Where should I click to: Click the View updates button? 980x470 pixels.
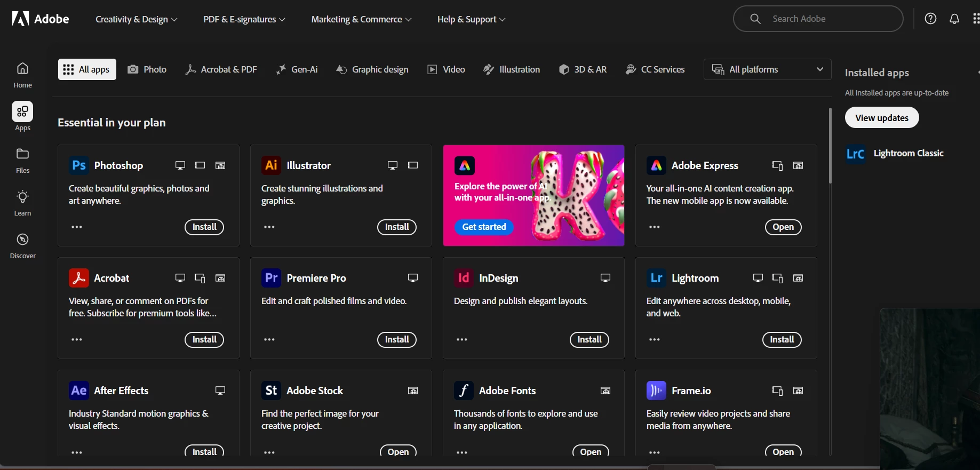pyautogui.click(x=882, y=118)
